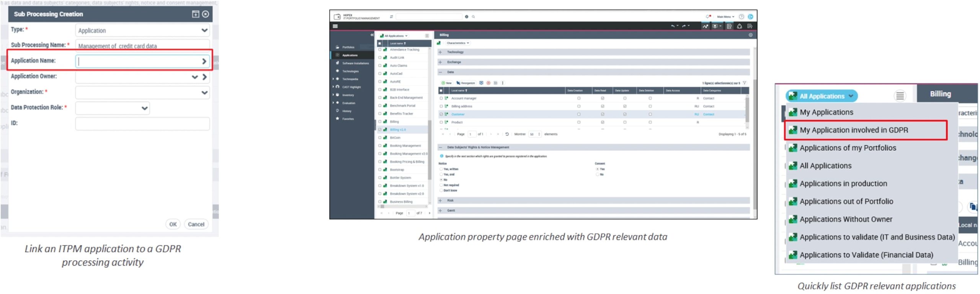Click the Cancel button in dialog

[x=196, y=224]
